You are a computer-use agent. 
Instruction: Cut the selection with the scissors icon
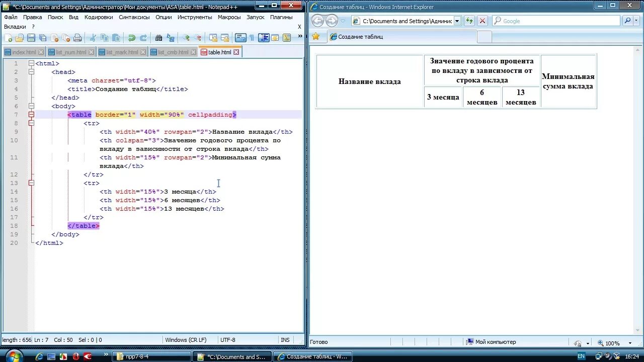[x=93, y=38]
